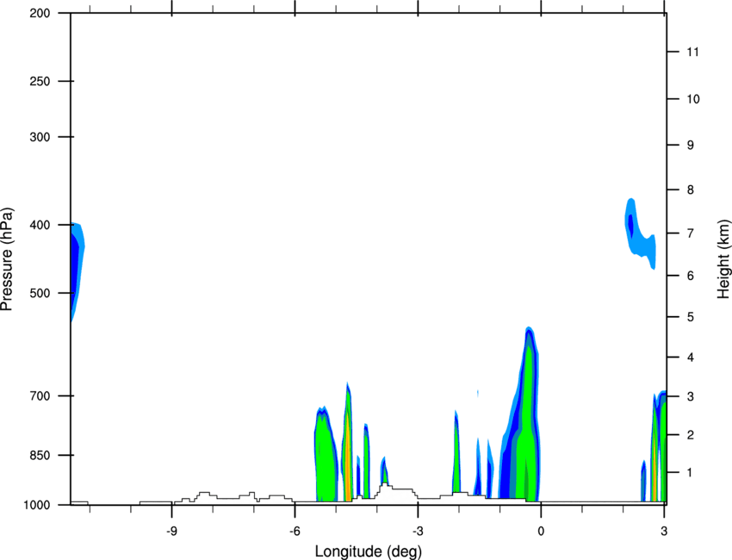Viewport: 732px width, 560px height.
Task: Click the 1000 pressure tick label
Action: pos(37,505)
